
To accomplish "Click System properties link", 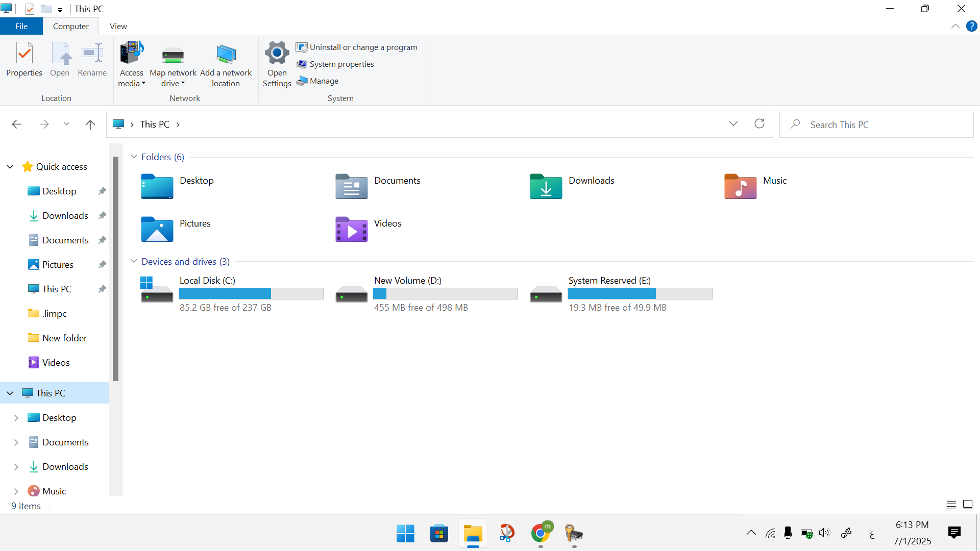I will tap(341, 64).
